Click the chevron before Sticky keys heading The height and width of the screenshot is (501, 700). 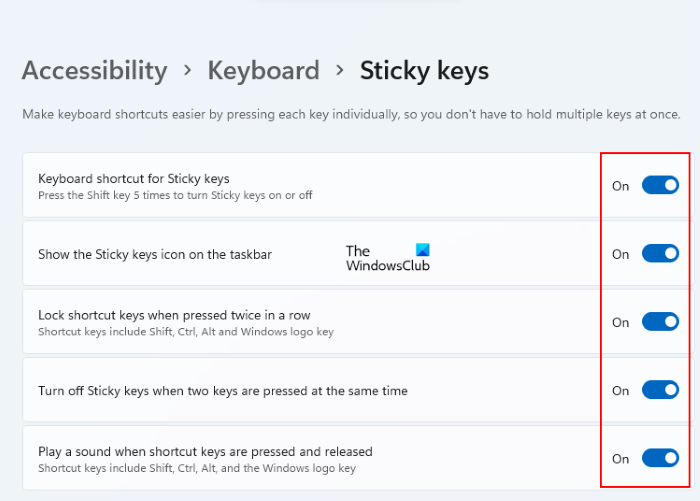click(x=339, y=71)
